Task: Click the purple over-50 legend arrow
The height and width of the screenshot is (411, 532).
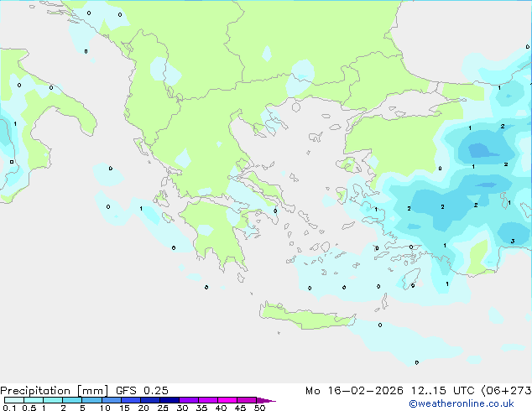Action: tap(266, 400)
